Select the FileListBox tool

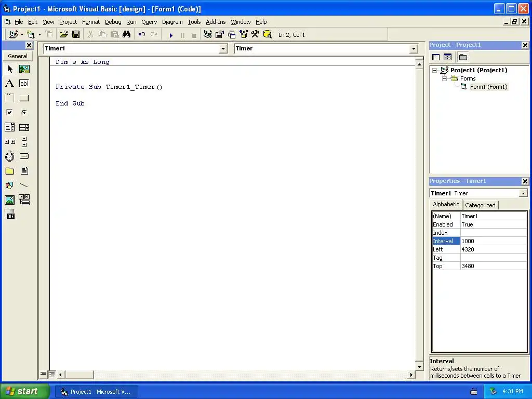point(24,170)
